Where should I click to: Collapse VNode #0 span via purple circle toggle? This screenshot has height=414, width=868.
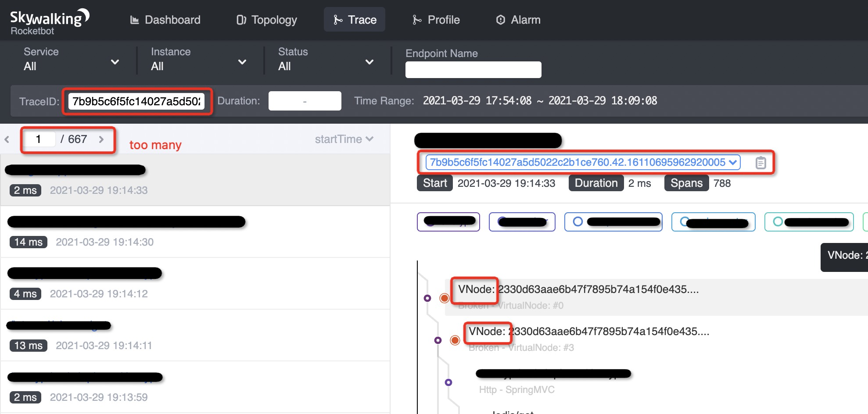tap(427, 298)
